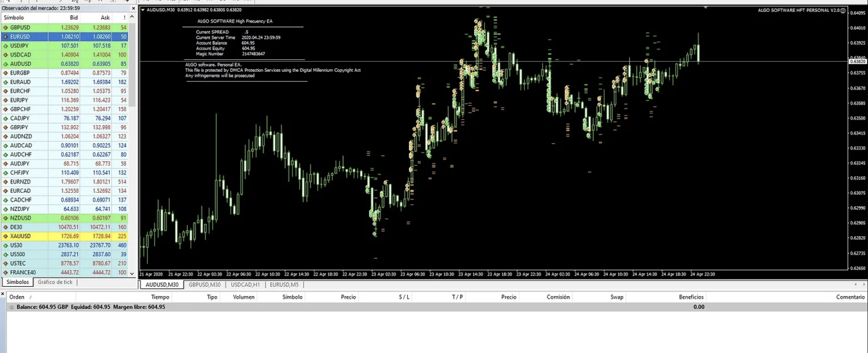Click the Símbolo header in the Terminal
The image size is (868, 353).
click(281, 297)
